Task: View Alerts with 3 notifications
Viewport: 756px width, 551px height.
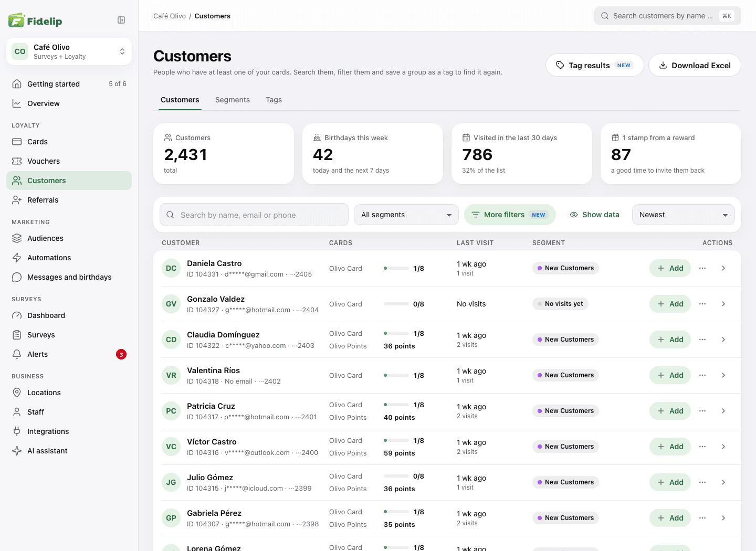Action: coord(69,354)
